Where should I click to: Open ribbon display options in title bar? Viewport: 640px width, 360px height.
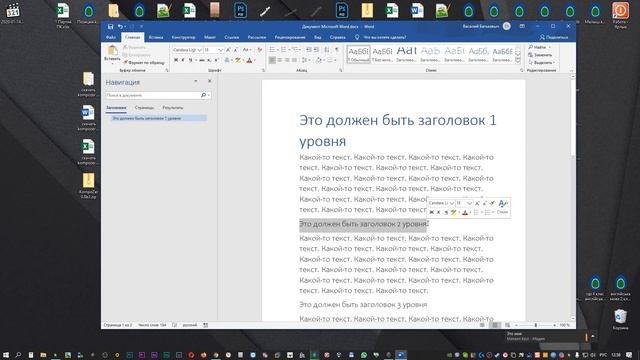[522, 27]
